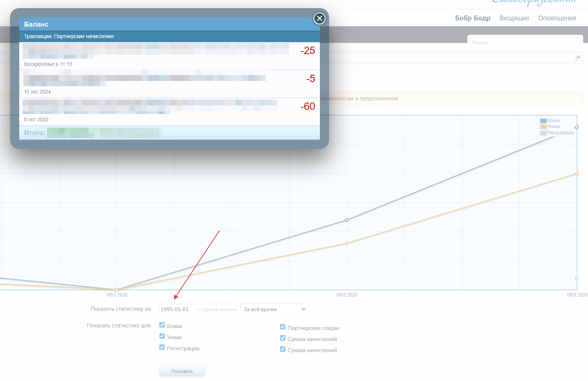This screenshot has height=381, width=588.
Task: Click the Регистрации legend color swatch
Action: point(543,133)
